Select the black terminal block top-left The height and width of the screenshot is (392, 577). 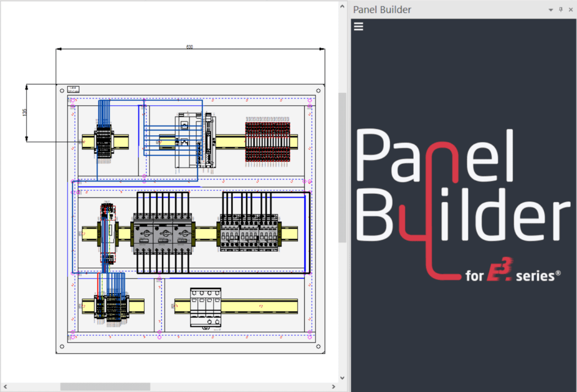tap(104, 142)
